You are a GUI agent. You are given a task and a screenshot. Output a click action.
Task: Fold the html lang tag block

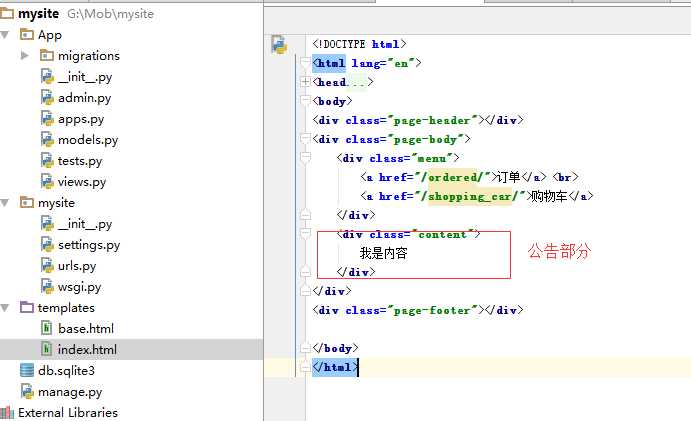pyautogui.click(x=305, y=63)
